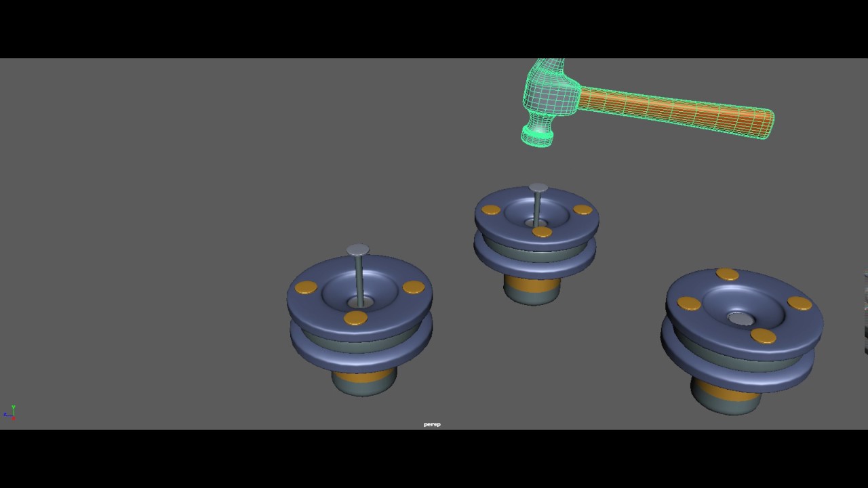Select the top disc of the middle spool
This screenshot has width=868, height=488.
click(536, 218)
